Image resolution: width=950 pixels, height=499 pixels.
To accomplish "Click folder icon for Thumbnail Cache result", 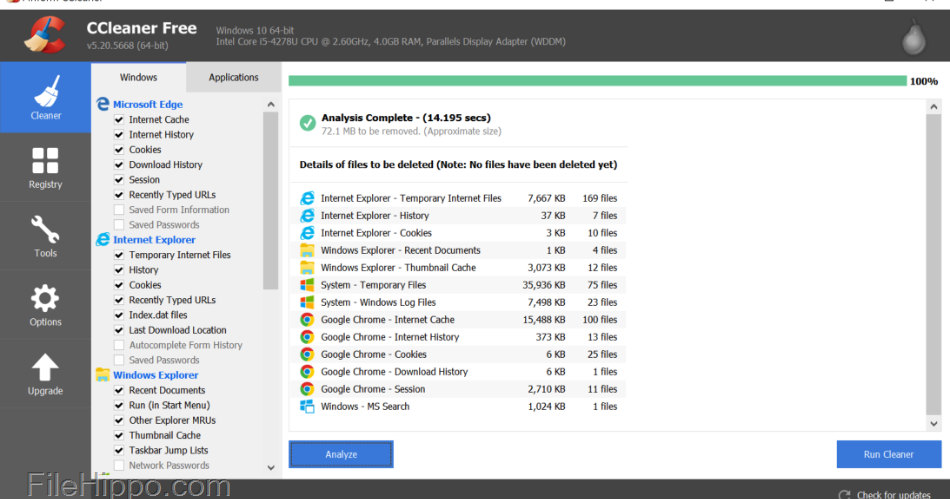I will click(308, 268).
